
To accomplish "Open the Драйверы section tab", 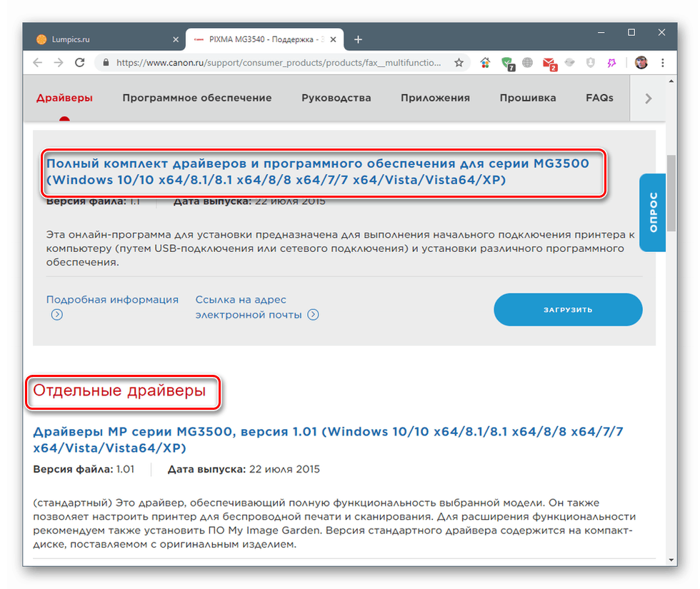I will click(64, 98).
